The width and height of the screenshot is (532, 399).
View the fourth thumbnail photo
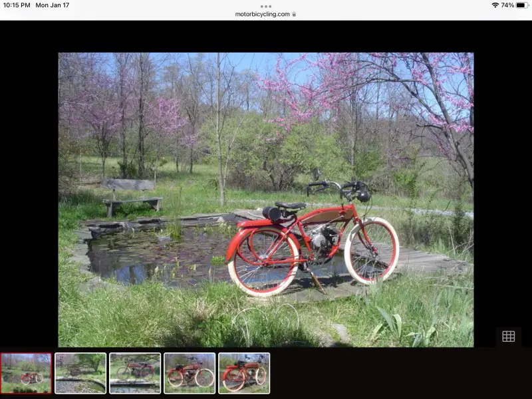[190, 373]
